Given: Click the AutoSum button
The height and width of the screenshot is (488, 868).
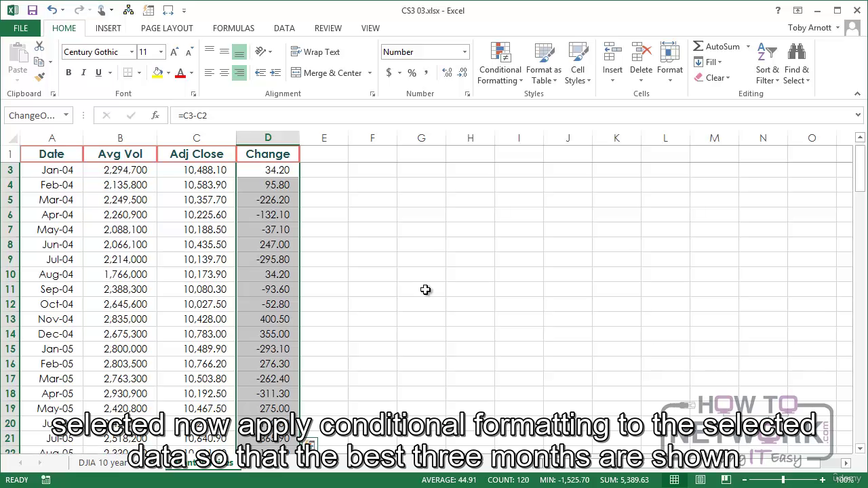Looking at the screenshot, I should click(x=716, y=47).
